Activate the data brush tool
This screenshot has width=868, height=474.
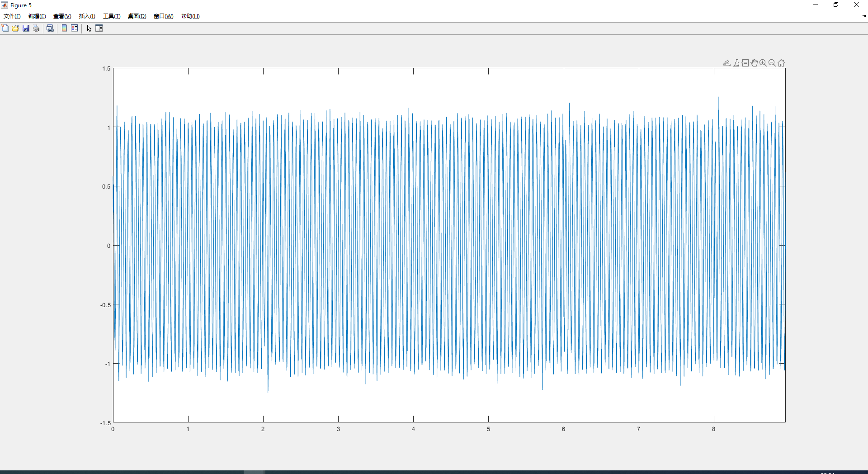click(736, 63)
